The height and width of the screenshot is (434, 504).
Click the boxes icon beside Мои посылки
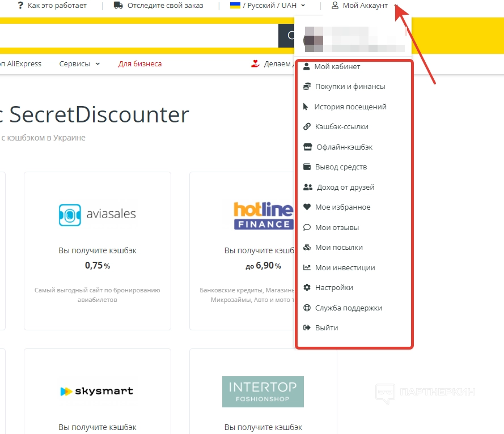point(307,248)
